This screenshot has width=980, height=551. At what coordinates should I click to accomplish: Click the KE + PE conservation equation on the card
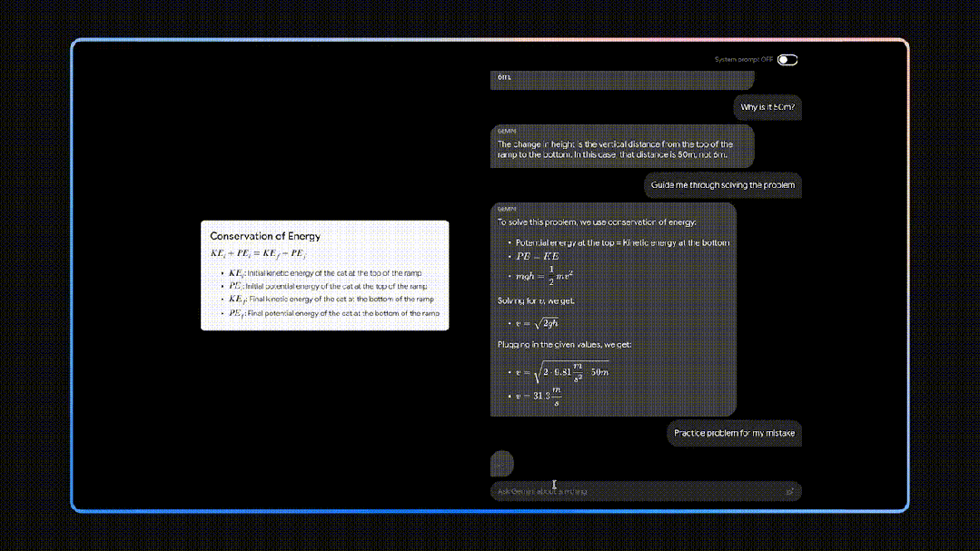[259, 253]
